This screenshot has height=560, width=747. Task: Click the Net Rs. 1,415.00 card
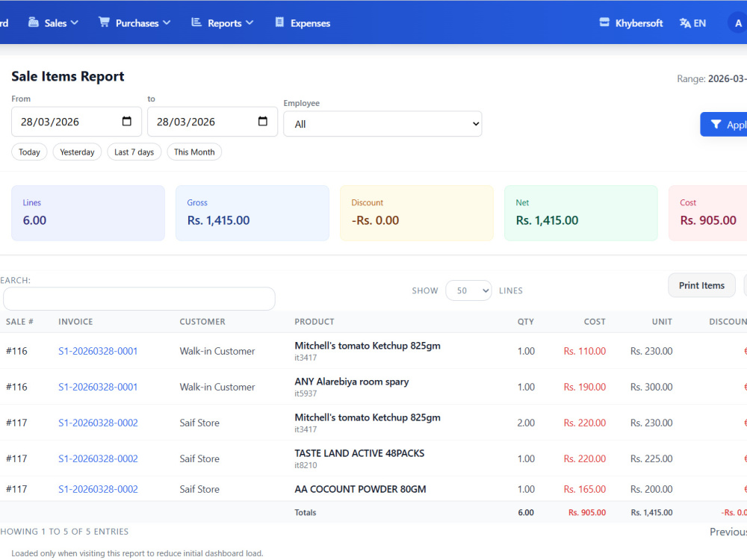click(581, 213)
